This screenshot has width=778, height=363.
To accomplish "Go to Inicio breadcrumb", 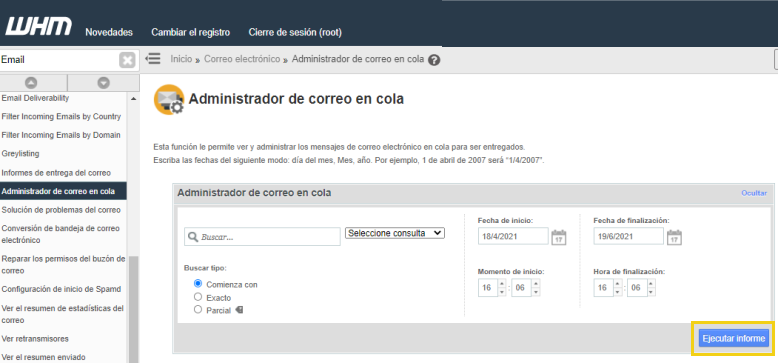I will tap(181, 59).
